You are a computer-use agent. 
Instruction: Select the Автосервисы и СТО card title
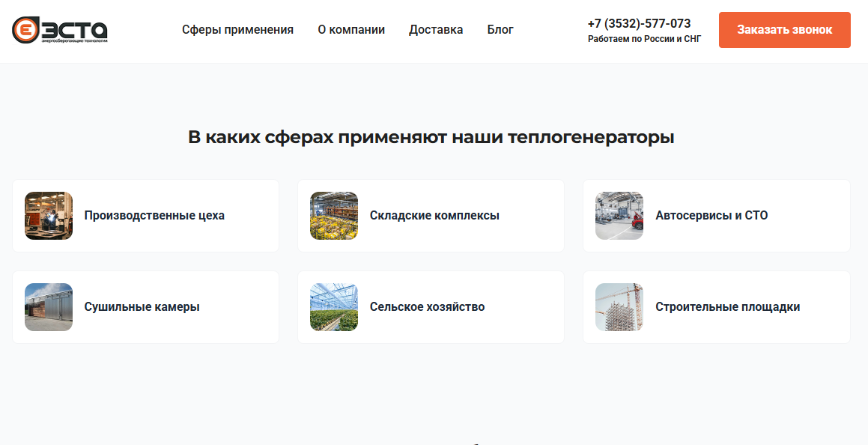point(712,216)
